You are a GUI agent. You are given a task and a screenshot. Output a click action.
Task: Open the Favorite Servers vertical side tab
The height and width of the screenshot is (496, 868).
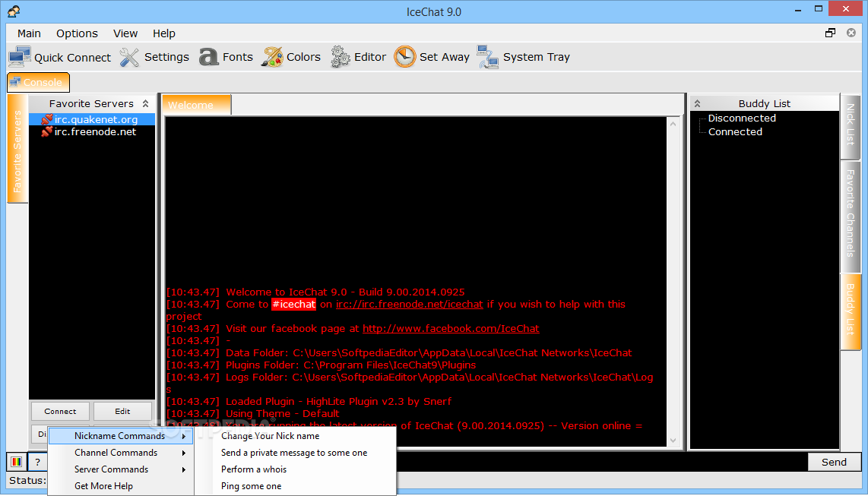pos(17,150)
